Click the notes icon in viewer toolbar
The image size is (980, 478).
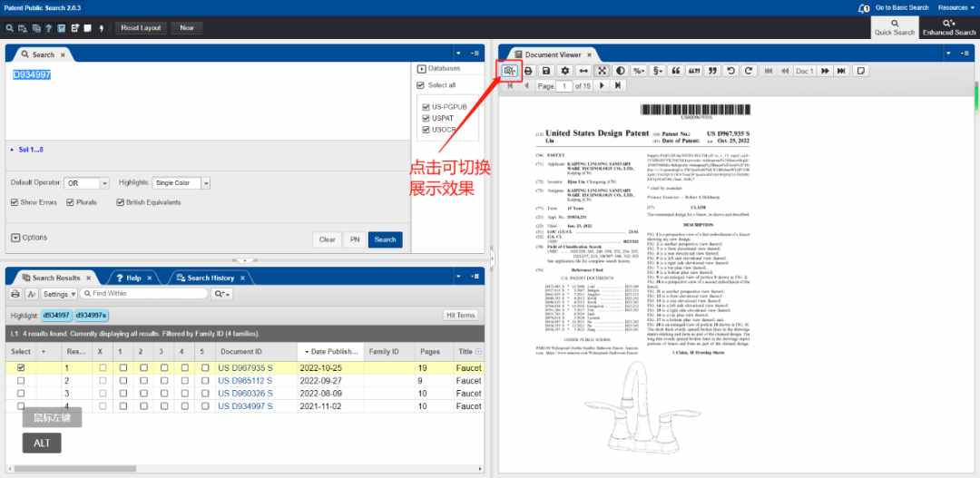click(x=861, y=72)
